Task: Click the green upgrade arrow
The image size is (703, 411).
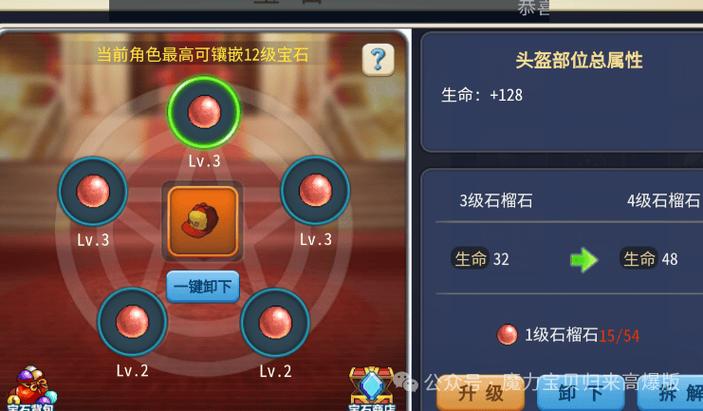Action: click(x=584, y=260)
